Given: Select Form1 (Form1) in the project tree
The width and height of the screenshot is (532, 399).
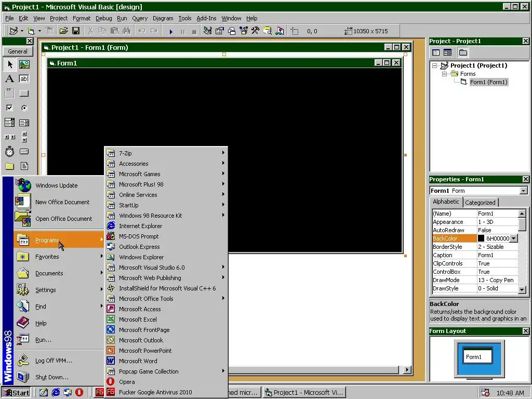Looking at the screenshot, I should (x=488, y=82).
